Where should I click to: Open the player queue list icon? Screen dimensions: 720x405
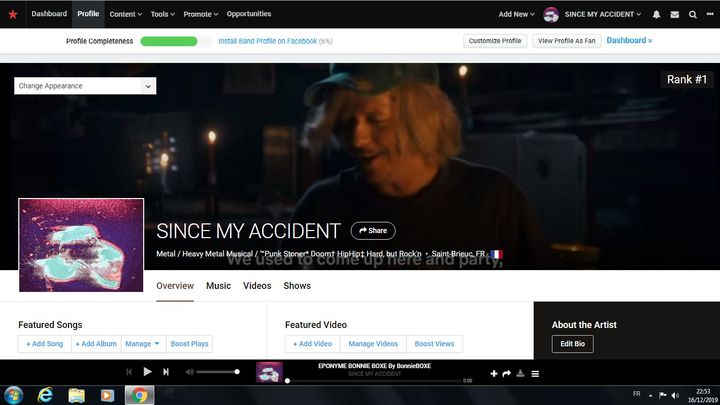coord(535,374)
